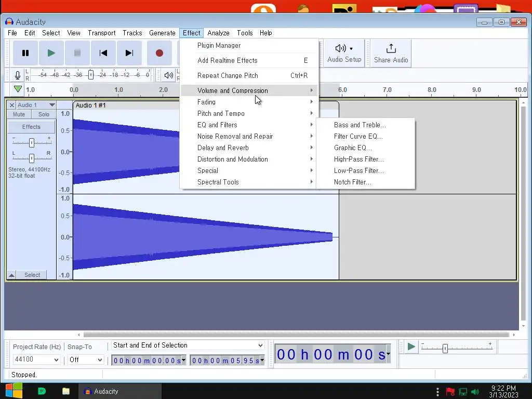Open the Select menu

[51, 33]
